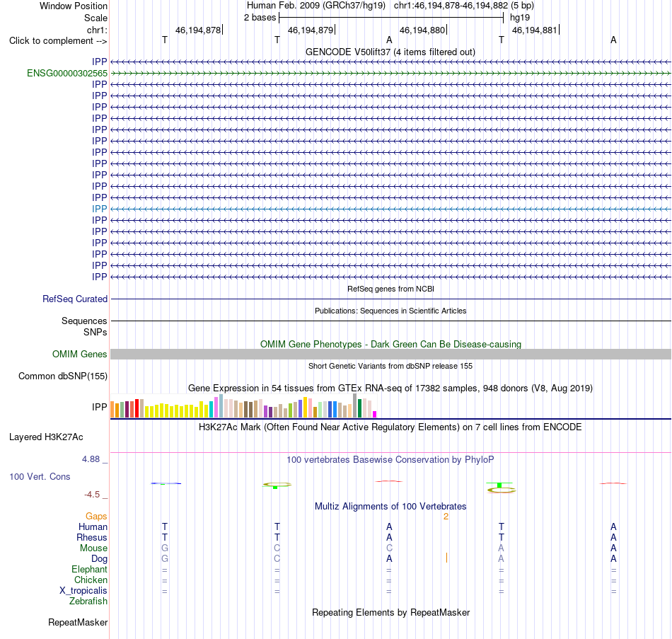Click the genome title 'Human Feb. 2009 (GRCh37/hg19)'
672x639 pixels.
[x=316, y=6]
